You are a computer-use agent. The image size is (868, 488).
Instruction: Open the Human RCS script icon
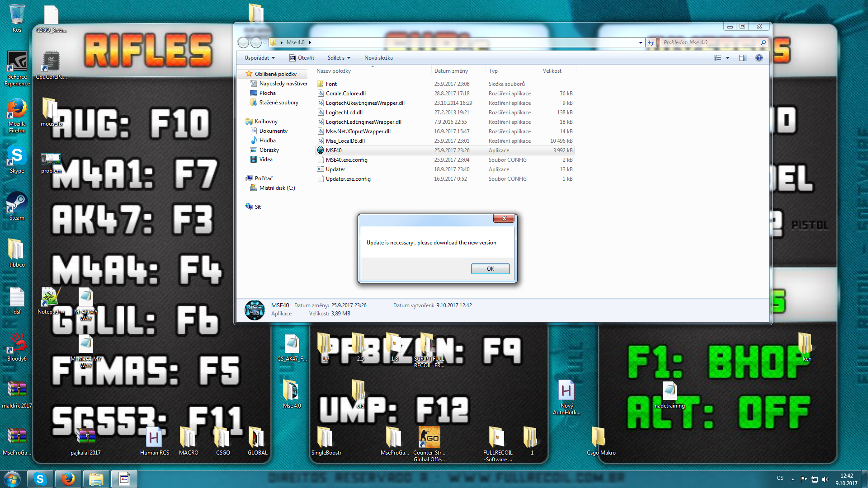[154, 441]
